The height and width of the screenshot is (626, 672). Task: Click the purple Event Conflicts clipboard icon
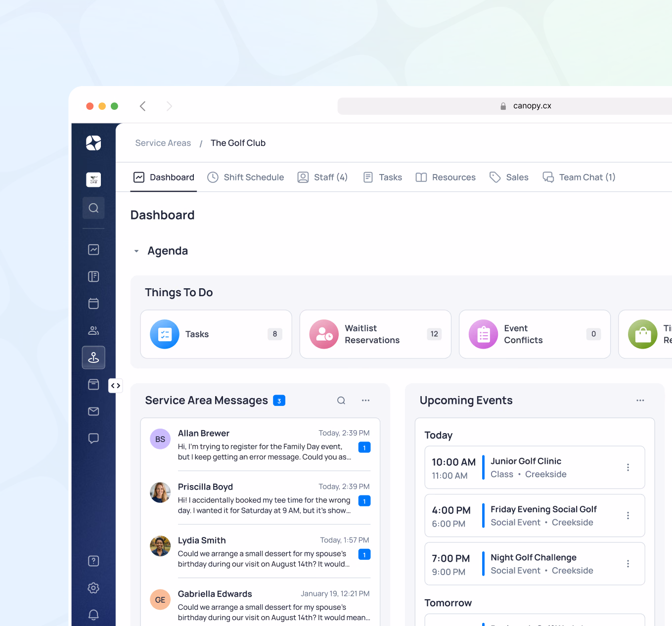(483, 334)
